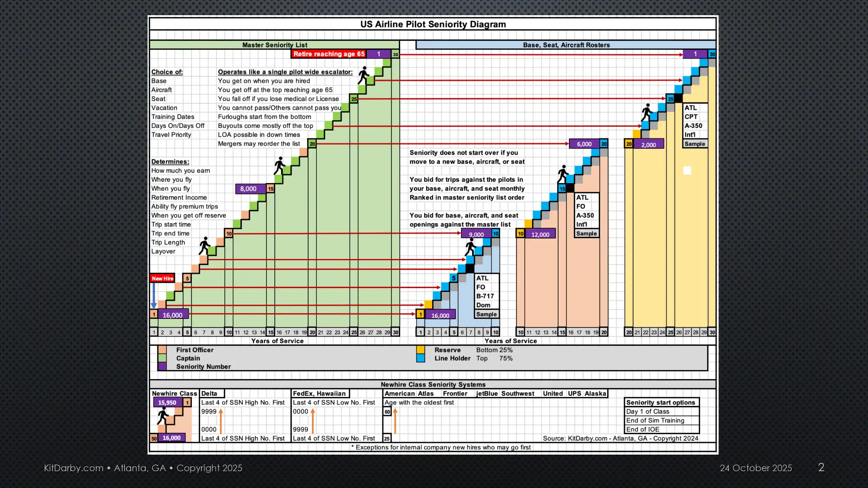
Task: Click the First Officer legend color swatch
Action: click(x=162, y=350)
